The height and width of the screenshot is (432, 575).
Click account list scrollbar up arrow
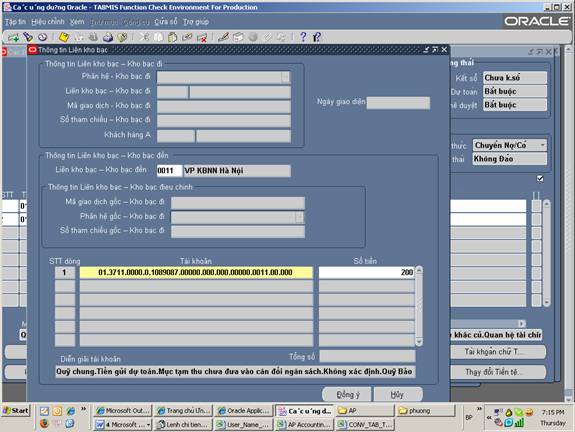point(419,270)
